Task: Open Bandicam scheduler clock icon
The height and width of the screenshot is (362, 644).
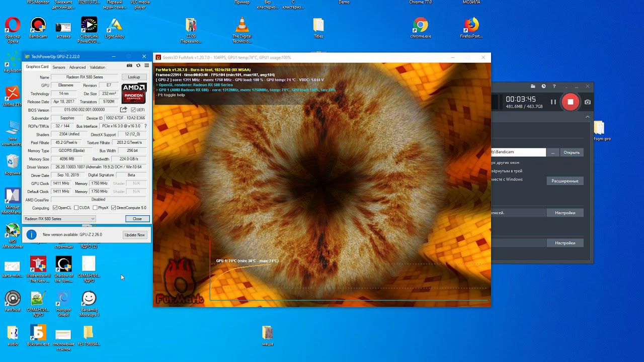Action: (x=543, y=86)
